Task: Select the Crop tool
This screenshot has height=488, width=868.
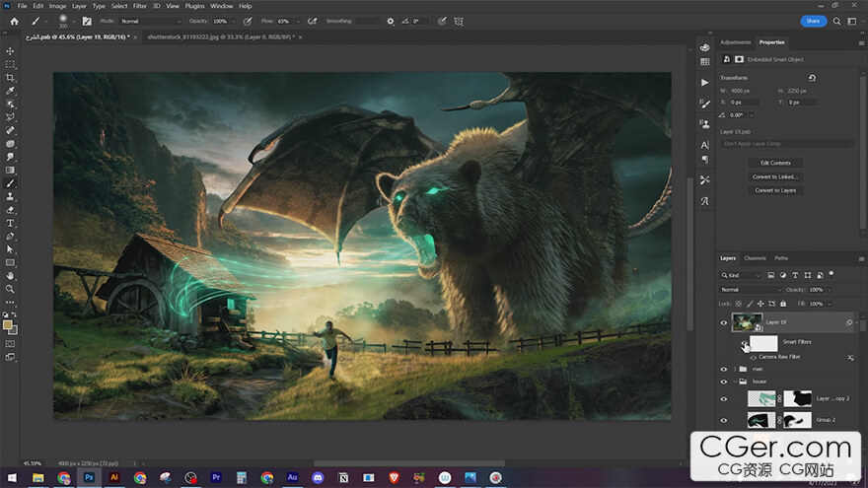Action: 10,78
